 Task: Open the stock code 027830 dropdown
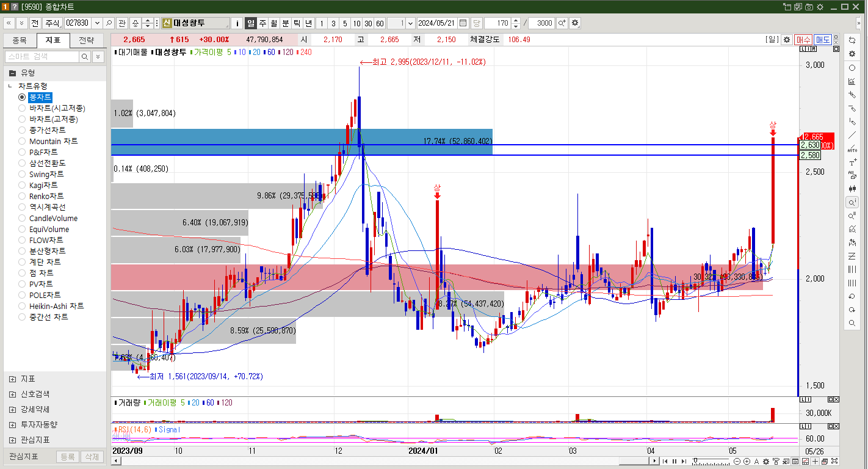pyautogui.click(x=96, y=23)
